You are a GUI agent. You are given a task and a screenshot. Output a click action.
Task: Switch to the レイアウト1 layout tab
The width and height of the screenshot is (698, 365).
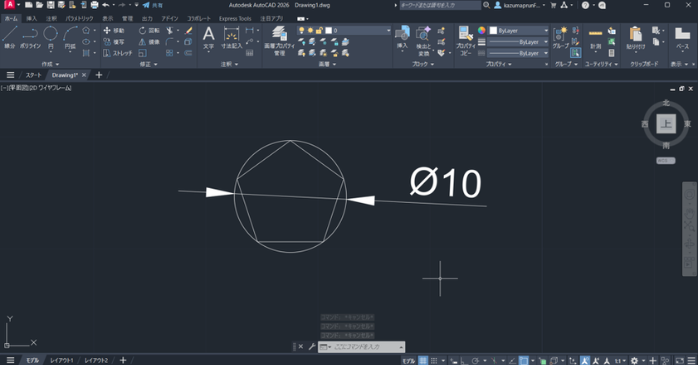(61, 360)
